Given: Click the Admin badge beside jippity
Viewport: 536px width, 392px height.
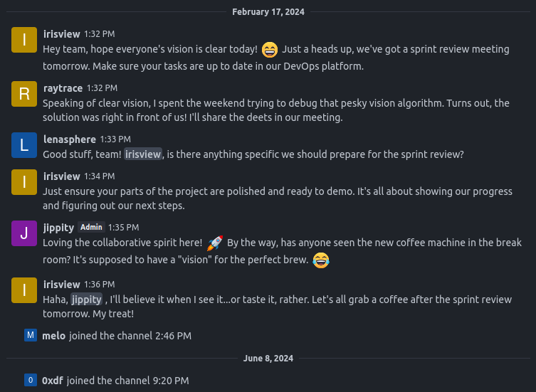Looking at the screenshot, I should 91,227.
